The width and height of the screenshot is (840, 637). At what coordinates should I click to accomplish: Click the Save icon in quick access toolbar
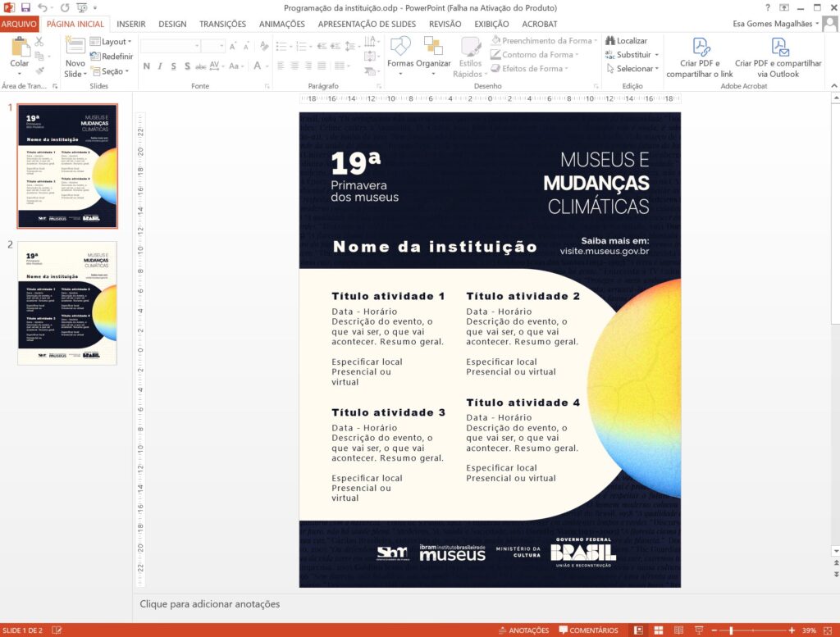[x=25, y=7]
